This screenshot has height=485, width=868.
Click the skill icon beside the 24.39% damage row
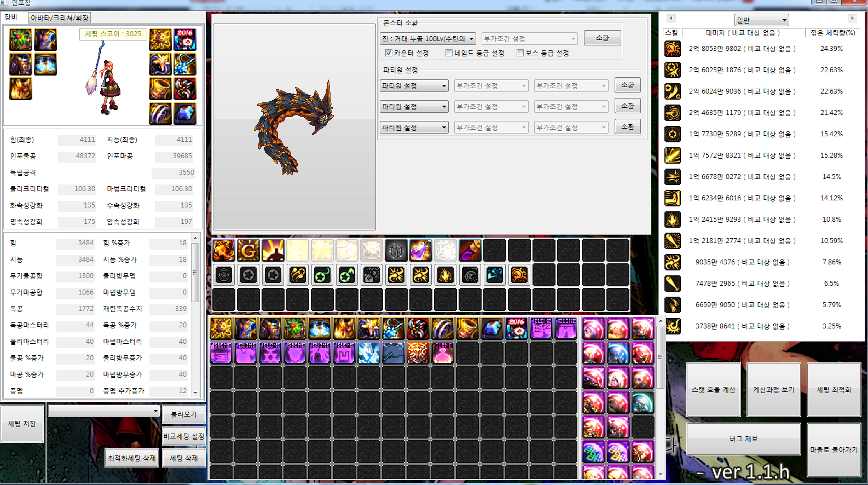point(673,49)
